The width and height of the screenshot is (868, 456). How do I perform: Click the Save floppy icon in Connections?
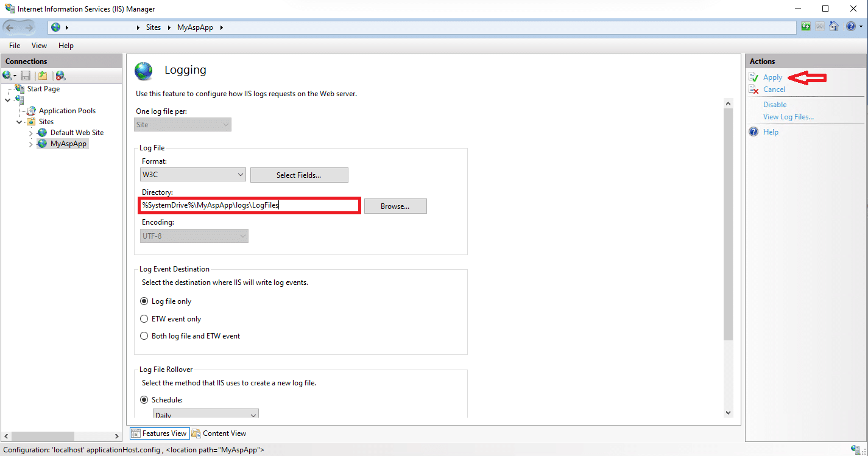click(26, 75)
